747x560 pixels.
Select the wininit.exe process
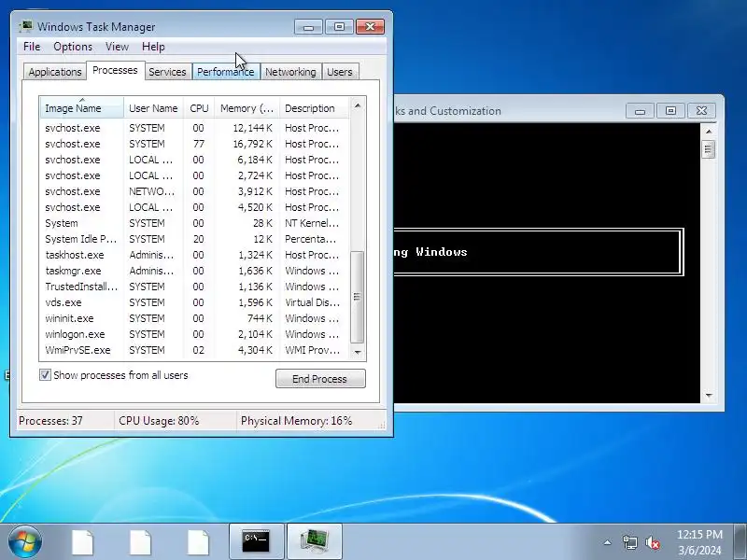195,318
